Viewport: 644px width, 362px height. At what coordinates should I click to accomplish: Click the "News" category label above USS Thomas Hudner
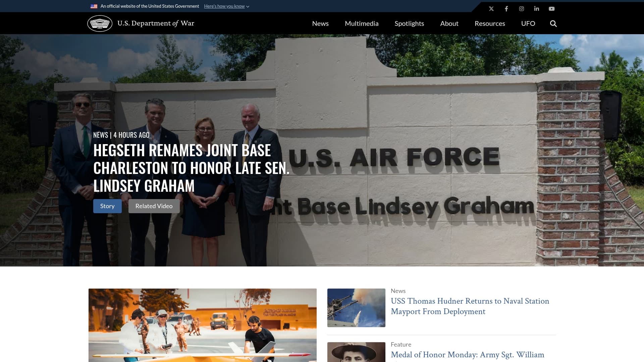398,291
